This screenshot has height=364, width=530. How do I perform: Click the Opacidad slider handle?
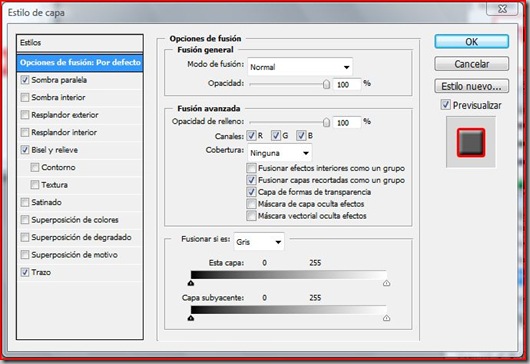[326, 84]
